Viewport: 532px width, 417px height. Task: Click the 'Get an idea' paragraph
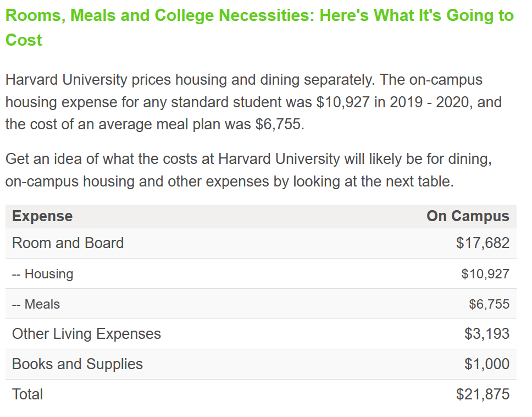pyautogui.click(x=249, y=170)
